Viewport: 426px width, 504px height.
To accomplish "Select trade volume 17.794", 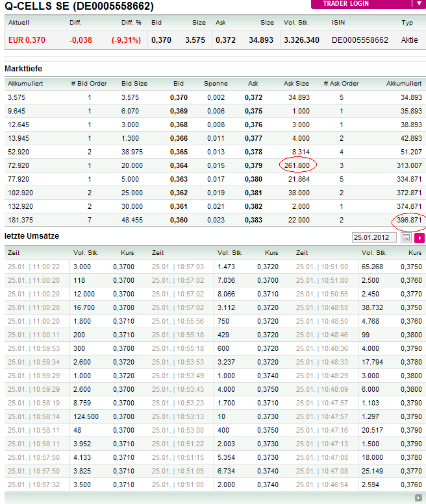I will [x=372, y=362].
